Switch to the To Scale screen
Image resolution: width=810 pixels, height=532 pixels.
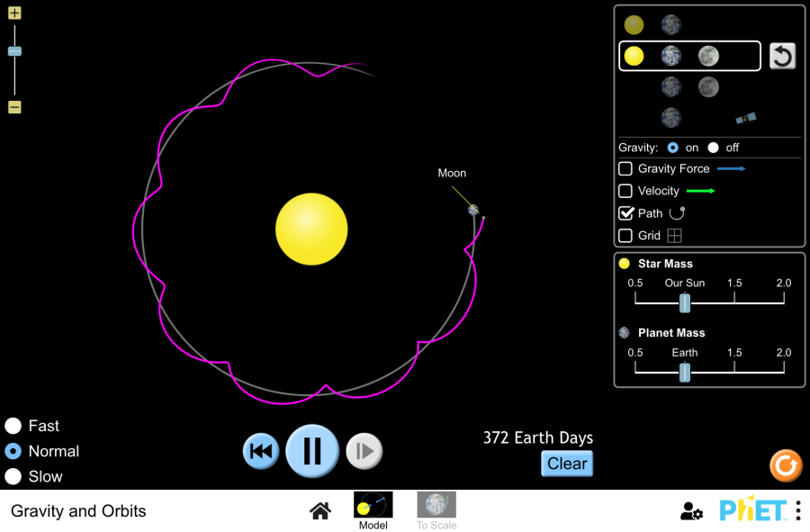(x=436, y=510)
